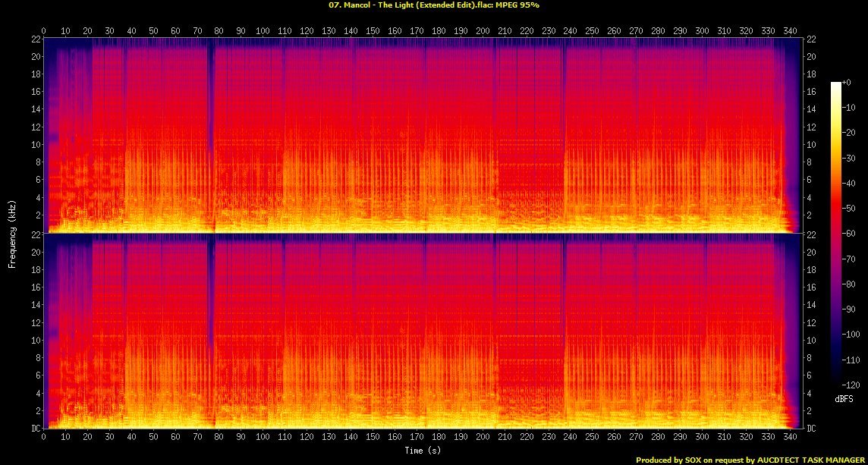Select "-30" on the dBFS color scale
The height and width of the screenshot is (465, 868).
point(848,158)
